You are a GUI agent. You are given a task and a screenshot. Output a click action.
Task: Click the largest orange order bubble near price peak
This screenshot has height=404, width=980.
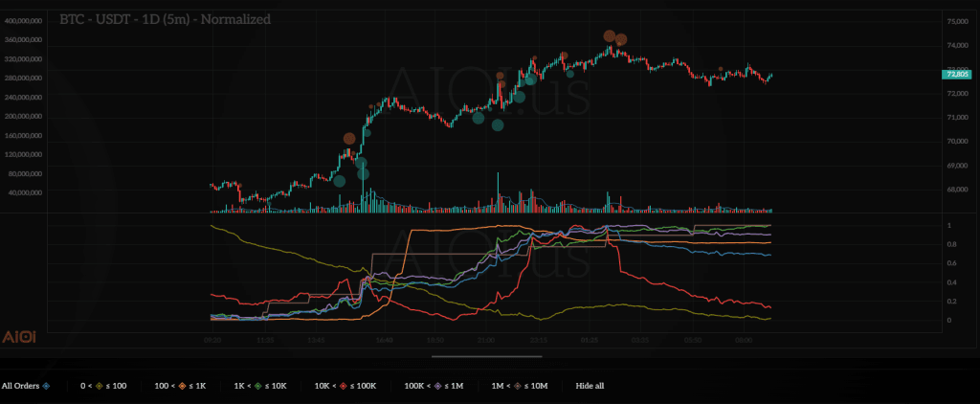610,36
